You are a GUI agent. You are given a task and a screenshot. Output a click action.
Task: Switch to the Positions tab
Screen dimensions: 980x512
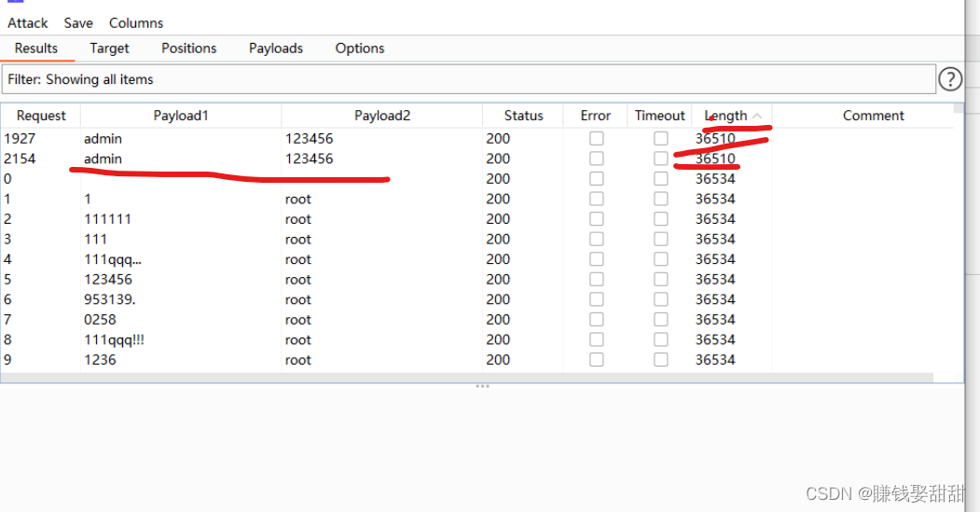(x=188, y=48)
